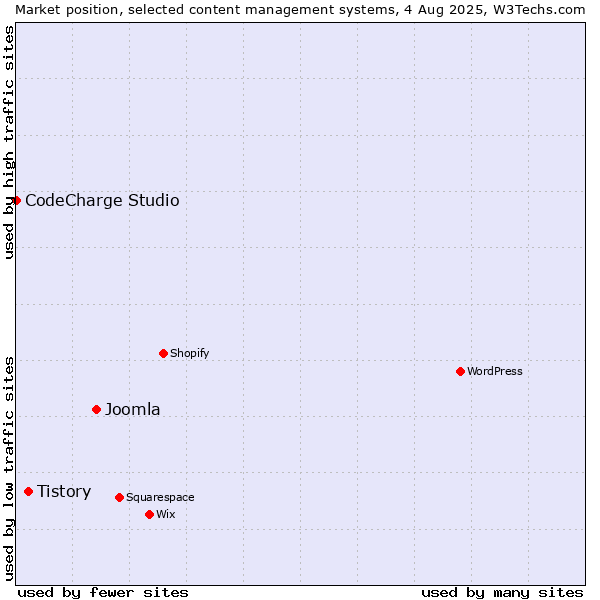The height and width of the screenshot is (600, 600).
Task: Select the Shopify label text
Action: 189,353
